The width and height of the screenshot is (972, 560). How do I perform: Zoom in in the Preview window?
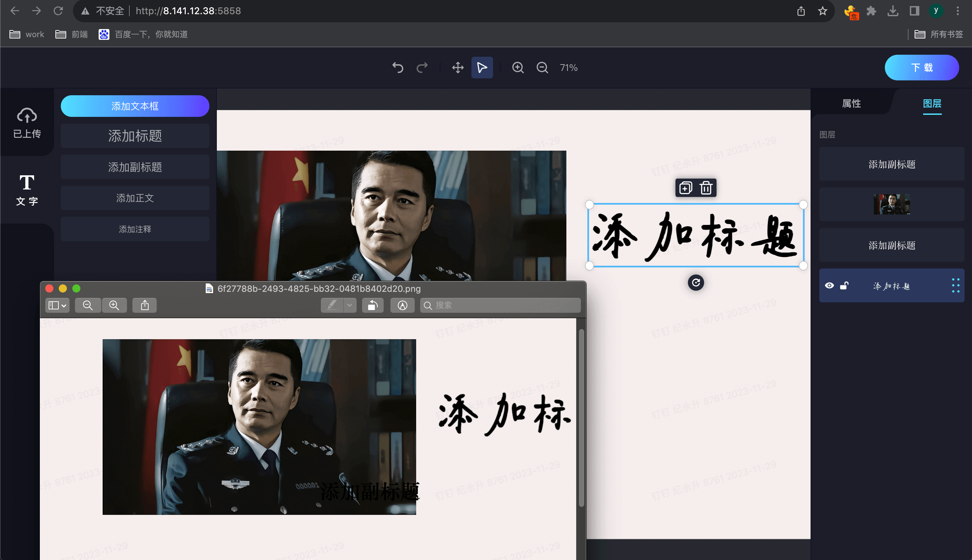coord(114,305)
